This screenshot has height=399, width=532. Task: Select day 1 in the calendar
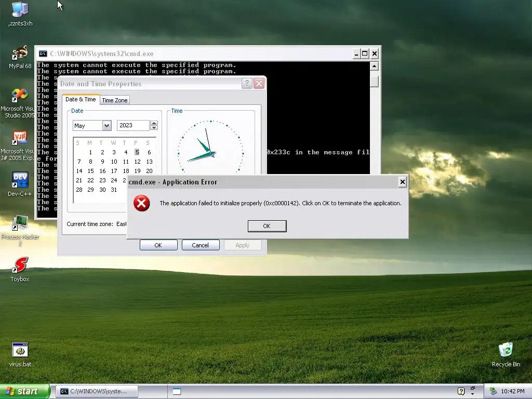[90, 152]
